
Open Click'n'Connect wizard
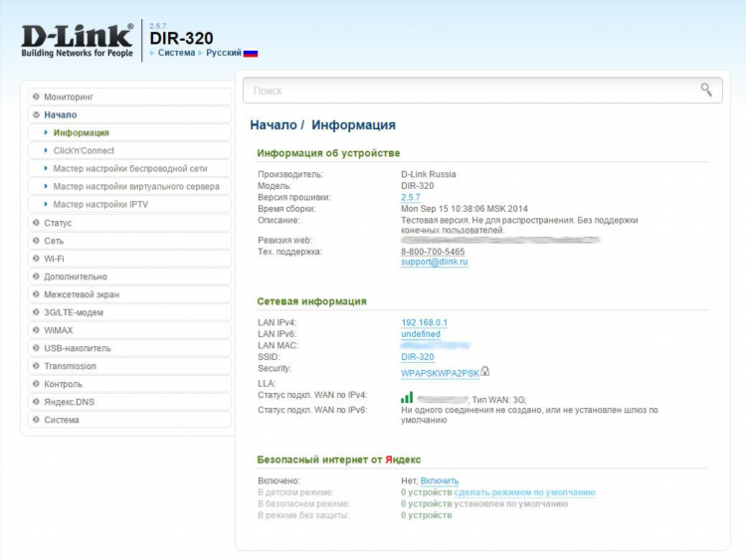(129, 151)
